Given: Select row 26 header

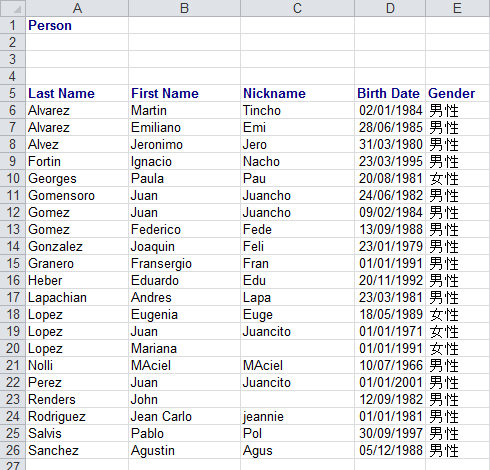Looking at the screenshot, I should click(x=13, y=450).
